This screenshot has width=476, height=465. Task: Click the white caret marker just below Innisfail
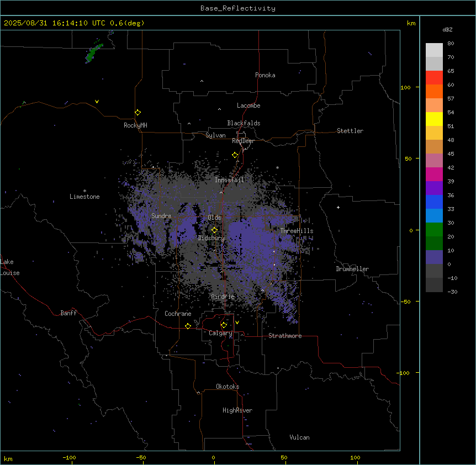point(221,192)
